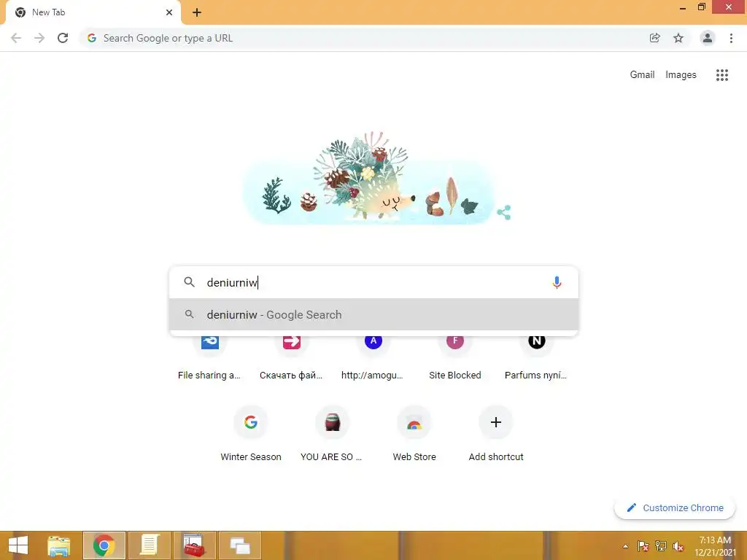Start voice search with the microphone
This screenshot has height=560, width=747.
click(x=557, y=282)
